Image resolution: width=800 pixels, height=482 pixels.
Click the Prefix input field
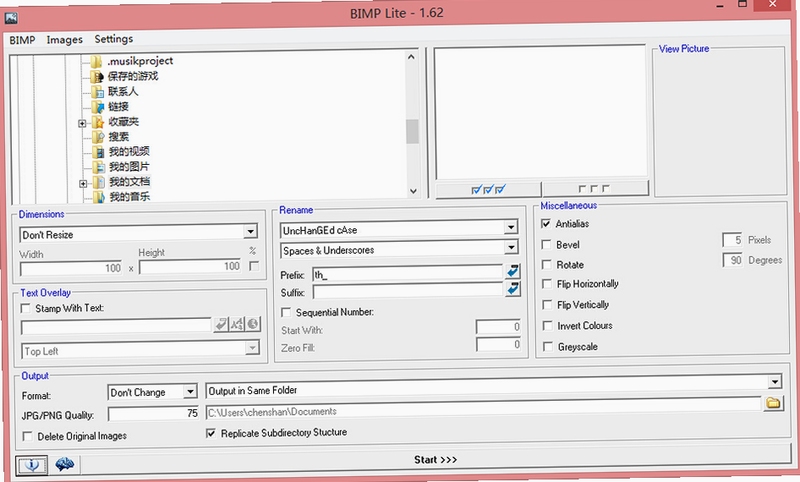(408, 273)
